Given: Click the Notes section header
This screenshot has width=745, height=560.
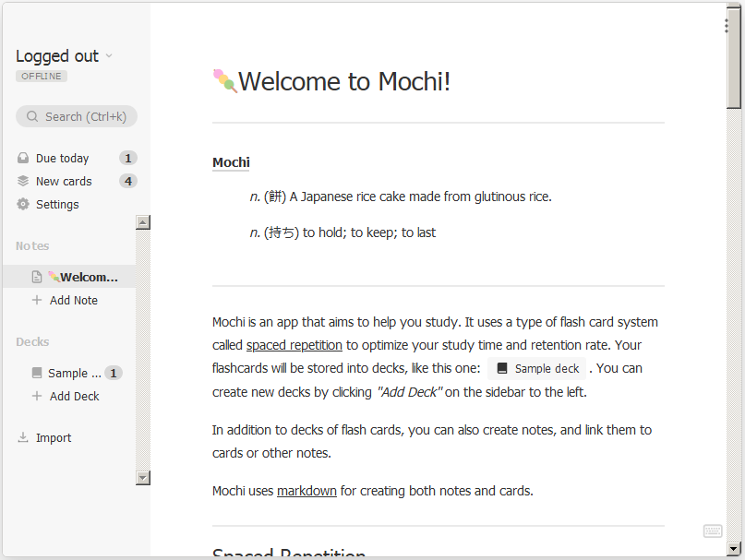Looking at the screenshot, I should (32, 246).
